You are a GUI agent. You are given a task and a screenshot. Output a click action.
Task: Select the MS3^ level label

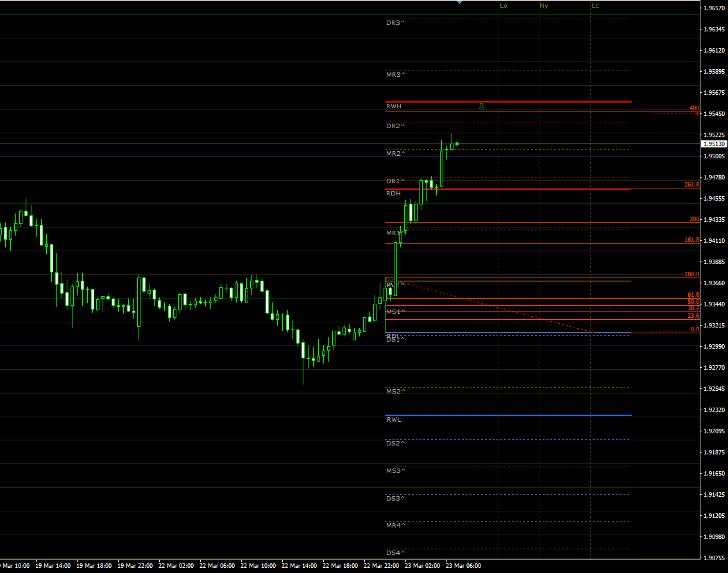(396, 471)
